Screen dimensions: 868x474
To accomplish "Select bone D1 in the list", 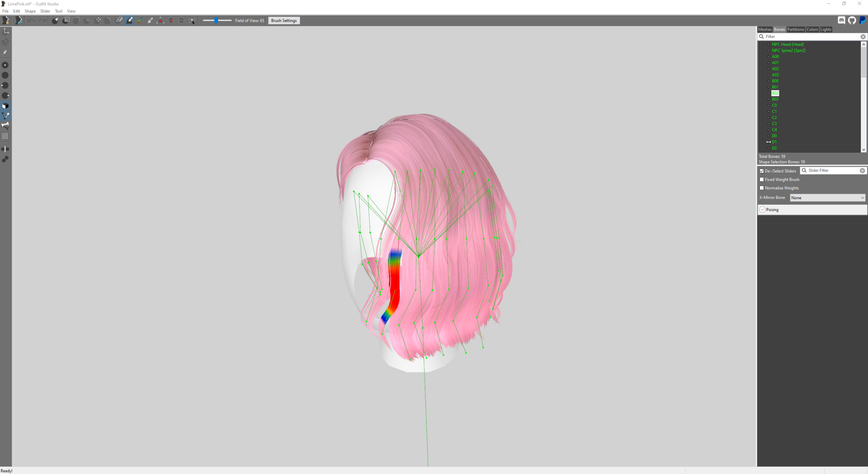I will point(774,142).
